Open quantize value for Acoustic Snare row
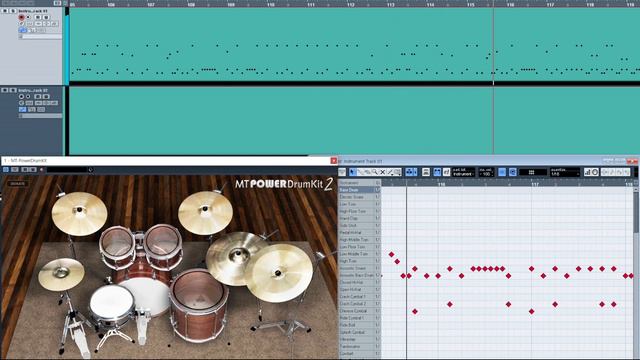 pos(378,268)
